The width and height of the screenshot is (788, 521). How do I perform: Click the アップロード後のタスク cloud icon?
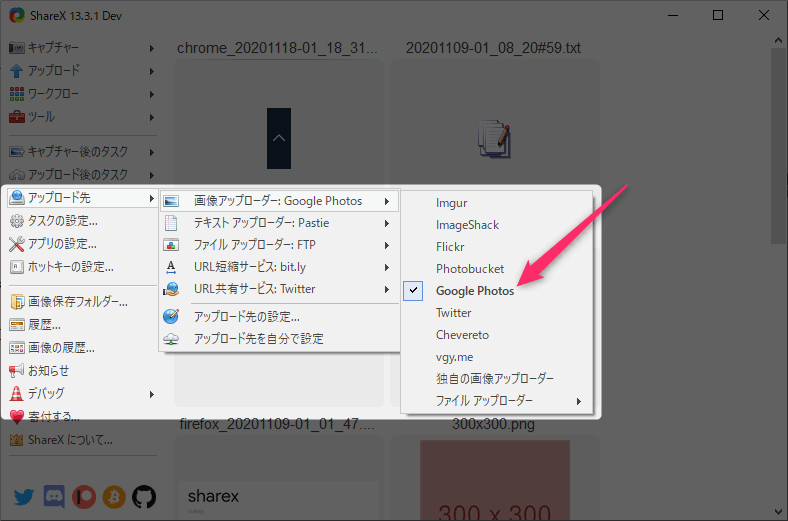tap(17, 175)
